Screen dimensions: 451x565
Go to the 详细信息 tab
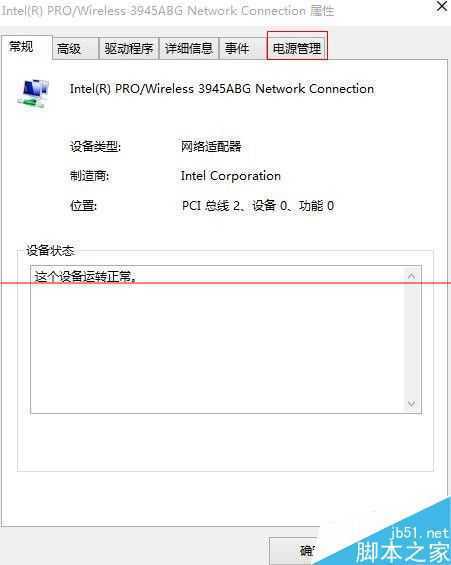coord(189,49)
